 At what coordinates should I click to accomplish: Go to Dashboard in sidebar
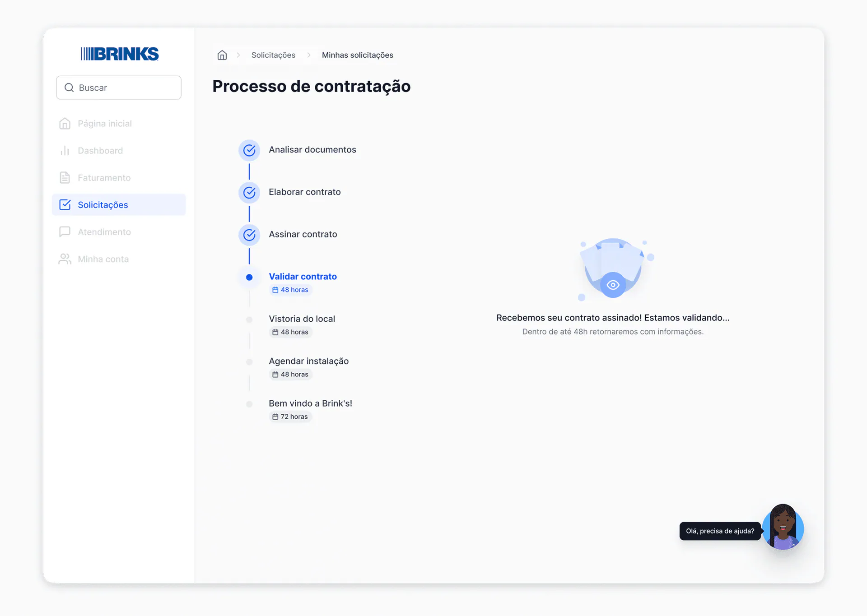(x=119, y=151)
